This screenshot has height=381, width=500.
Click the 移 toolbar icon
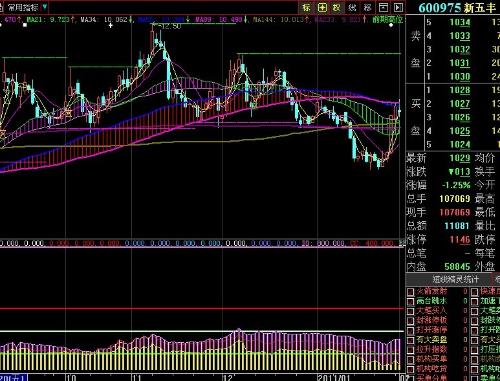tap(368, 7)
